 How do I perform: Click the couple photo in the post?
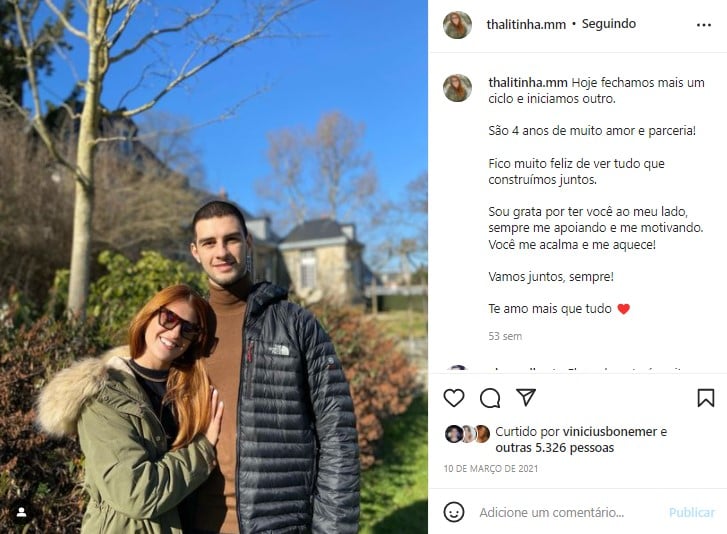click(214, 267)
